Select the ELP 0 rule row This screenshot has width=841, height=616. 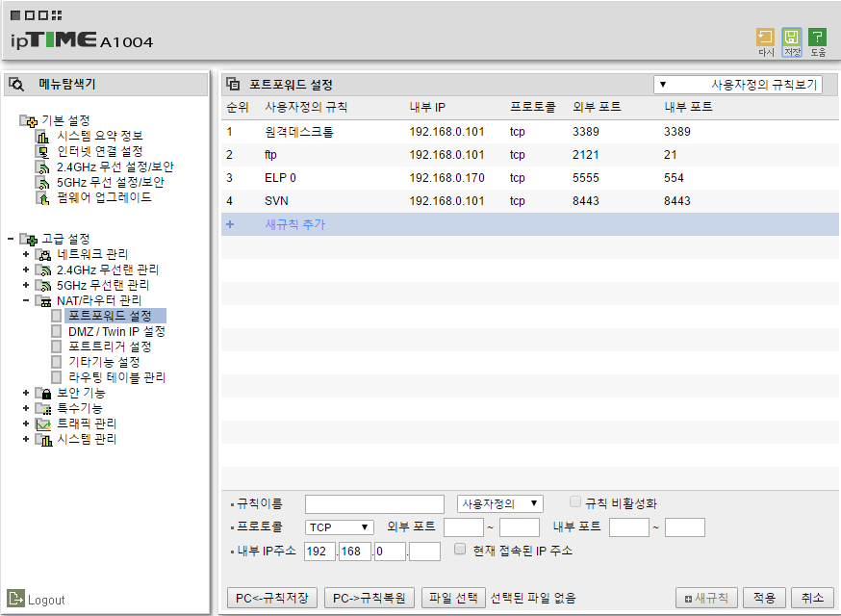(x=530, y=178)
